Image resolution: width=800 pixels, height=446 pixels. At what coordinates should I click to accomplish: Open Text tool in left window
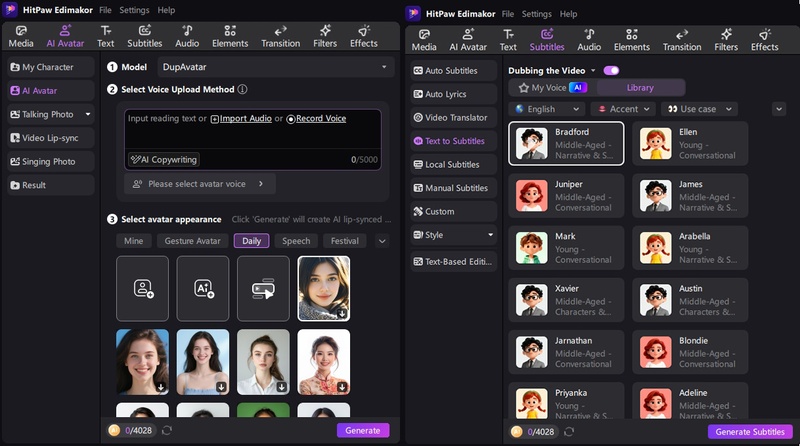coord(106,37)
